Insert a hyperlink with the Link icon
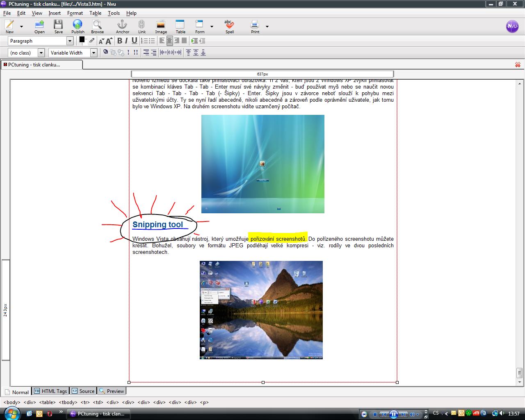Screen dimensions: 525x420 coord(142,26)
